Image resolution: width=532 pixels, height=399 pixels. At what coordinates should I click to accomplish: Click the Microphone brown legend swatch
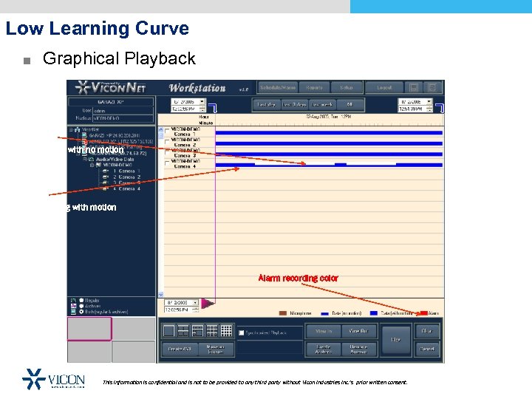283,313
